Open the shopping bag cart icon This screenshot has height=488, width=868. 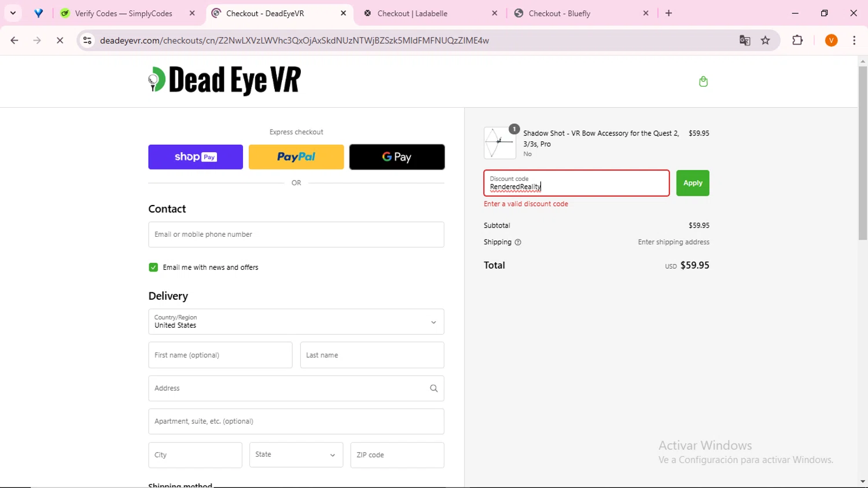pos(703,81)
